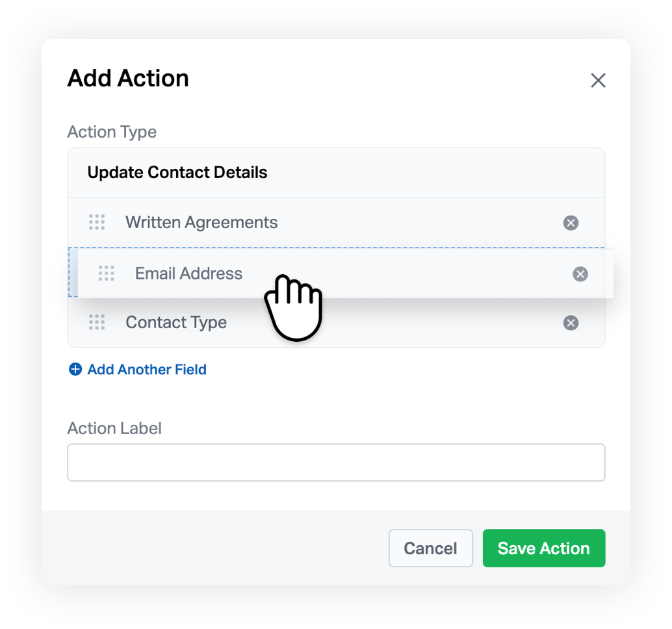The width and height of the screenshot is (672, 629).
Task: Grab the Written Agreements drag handle
Action: coord(97,222)
